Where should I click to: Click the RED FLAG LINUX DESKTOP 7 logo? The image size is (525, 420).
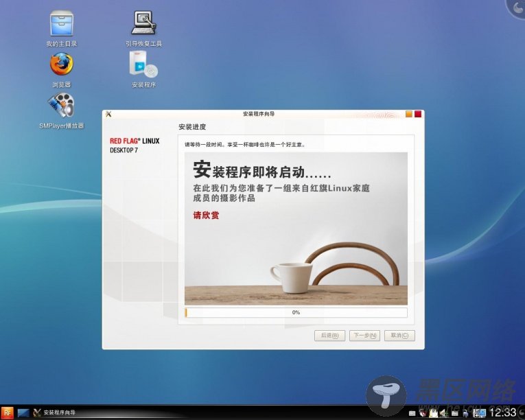tap(135, 145)
